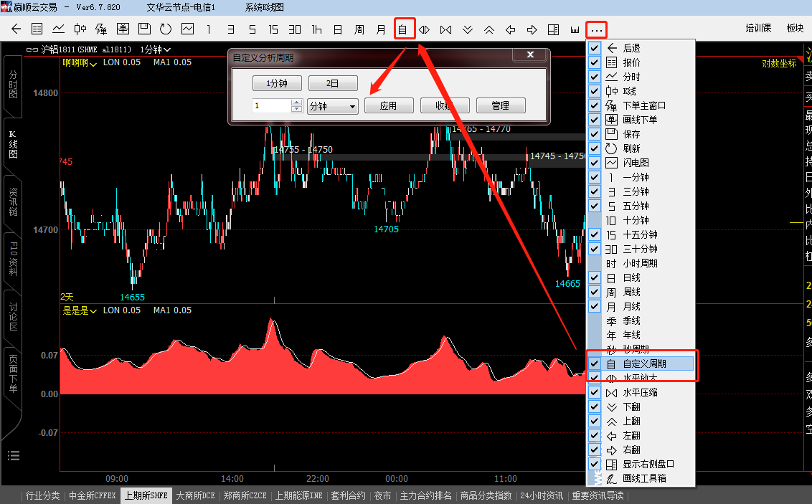Click the period value stepper up arrow
812x504 pixels.
click(297, 103)
